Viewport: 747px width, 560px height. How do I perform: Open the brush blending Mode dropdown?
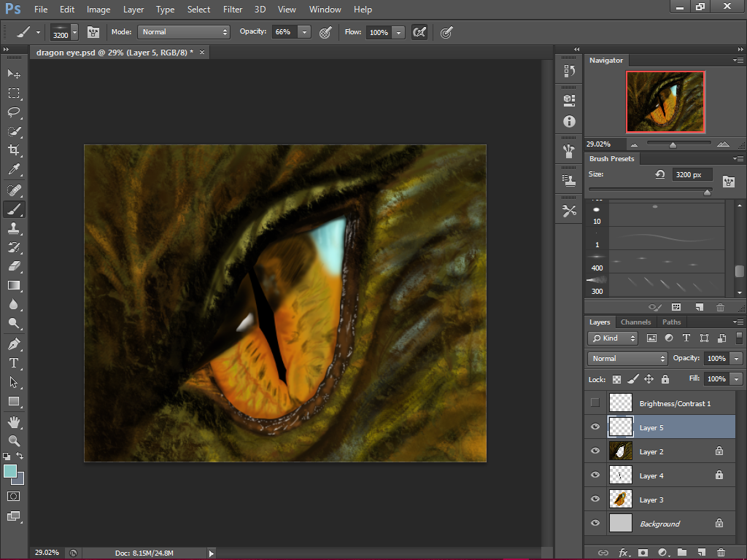coord(183,32)
